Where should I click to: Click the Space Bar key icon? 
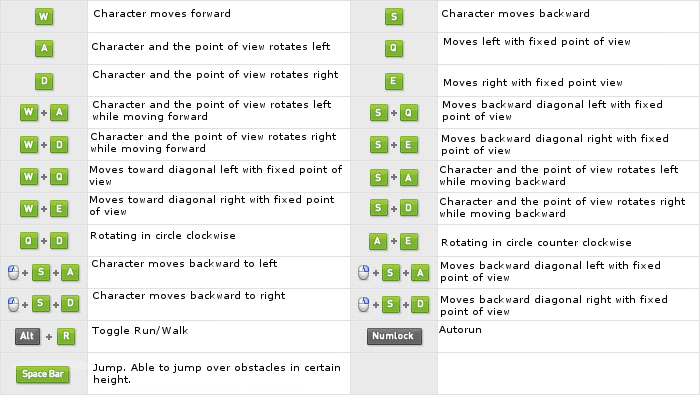coord(43,374)
